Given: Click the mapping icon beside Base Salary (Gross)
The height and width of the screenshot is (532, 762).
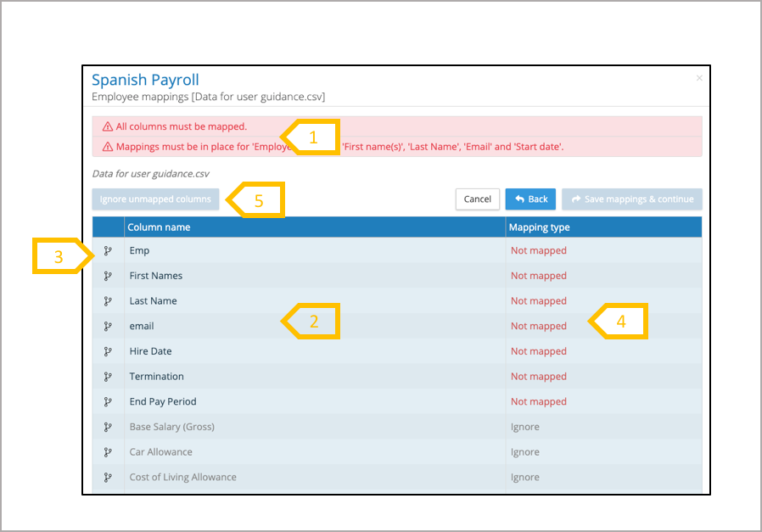Looking at the screenshot, I should point(108,427).
